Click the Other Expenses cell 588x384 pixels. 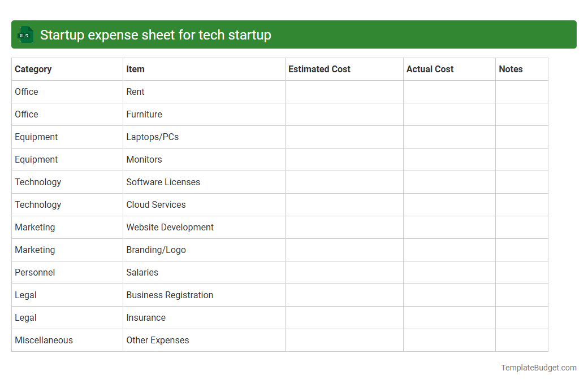[158, 340]
